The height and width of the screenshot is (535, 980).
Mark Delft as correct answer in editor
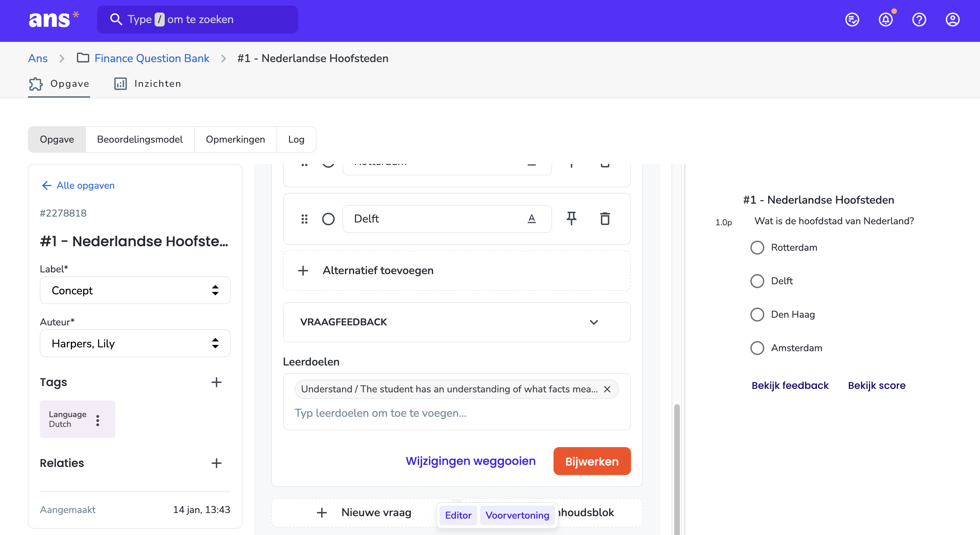click(328, 219)
